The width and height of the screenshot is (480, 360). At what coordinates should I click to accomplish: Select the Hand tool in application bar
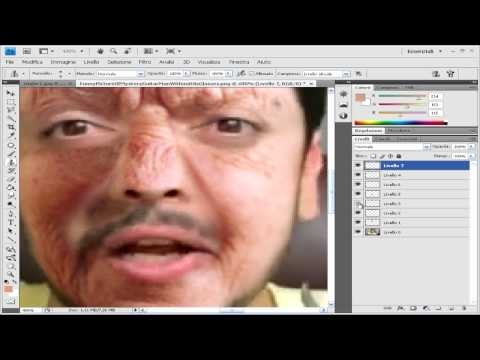coord(100,51)
